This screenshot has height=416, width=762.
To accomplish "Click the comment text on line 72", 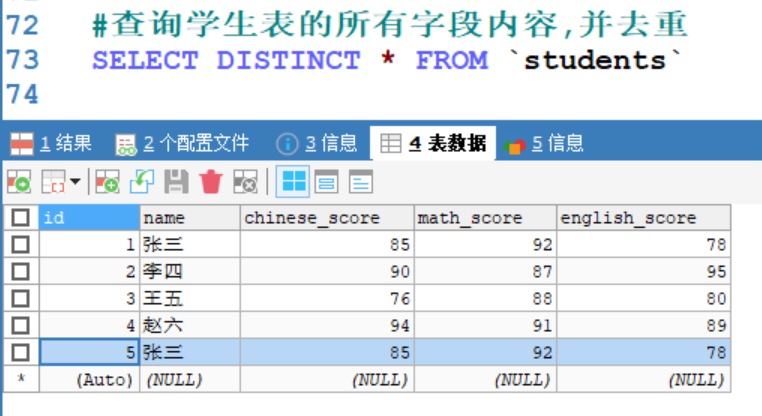I will click(x=390, y=24).
